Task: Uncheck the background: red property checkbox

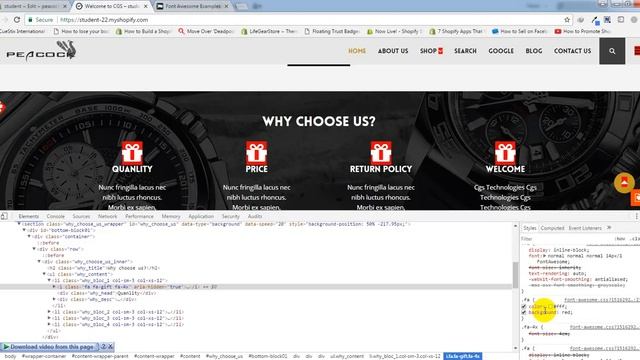Action: click(524, 313)
